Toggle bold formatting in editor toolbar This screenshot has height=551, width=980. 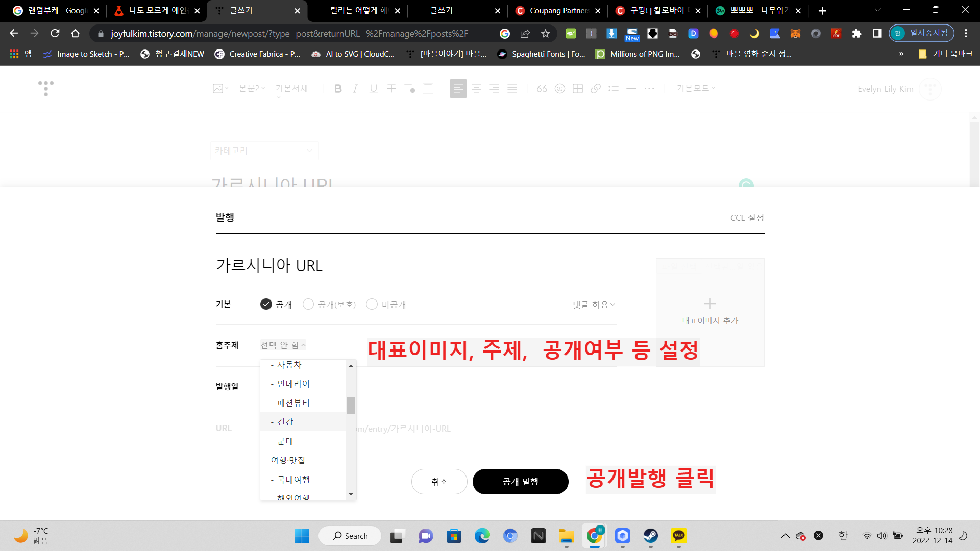338,89
